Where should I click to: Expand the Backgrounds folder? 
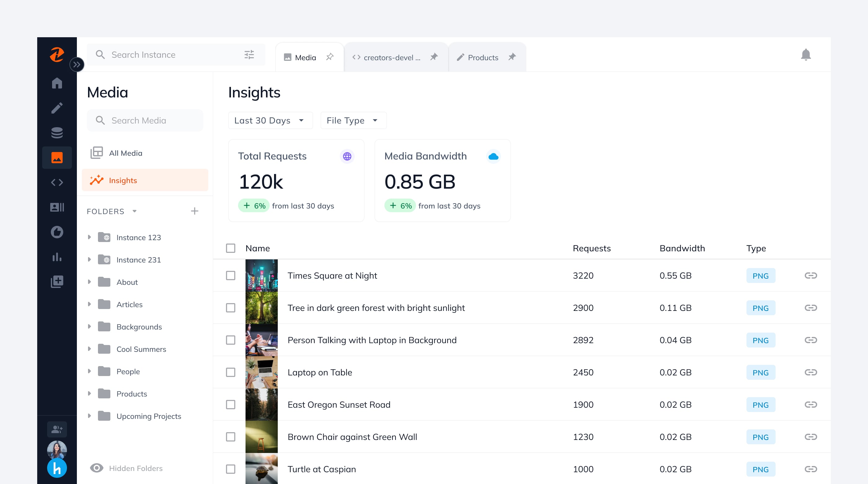89,326
